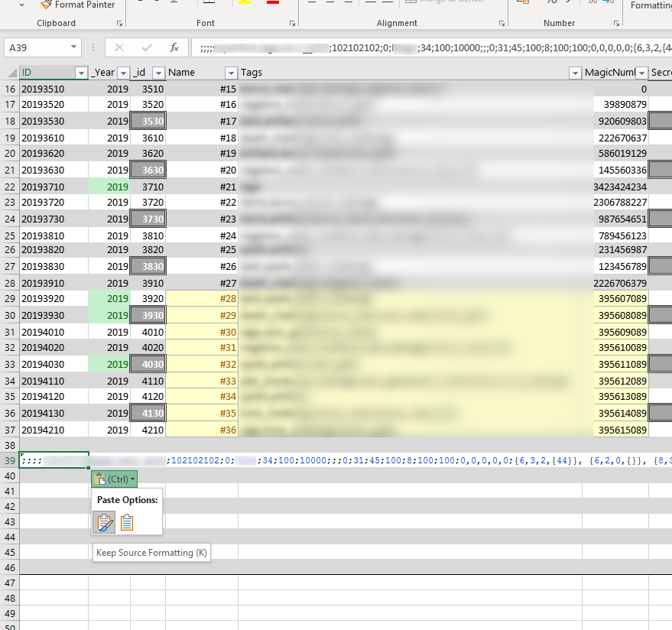Click the yellow Name cell #28
The image size is (672, 630).
[x=202, y=298]
